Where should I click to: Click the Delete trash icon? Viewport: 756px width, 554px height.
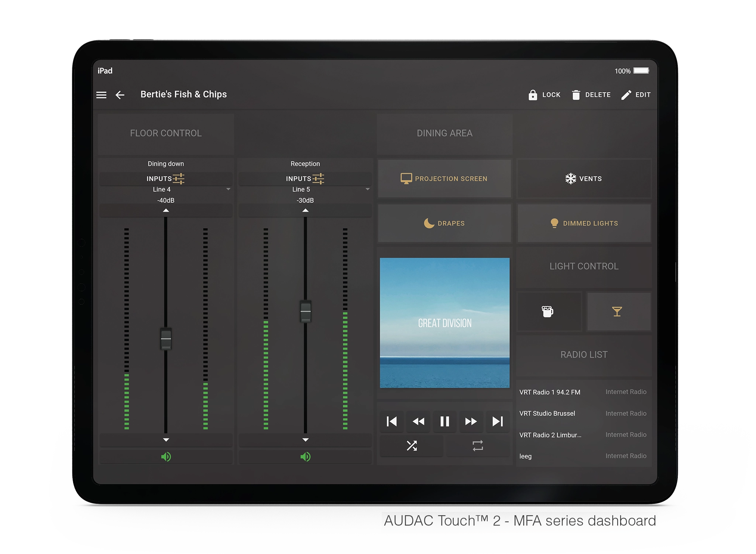[575, 95]
